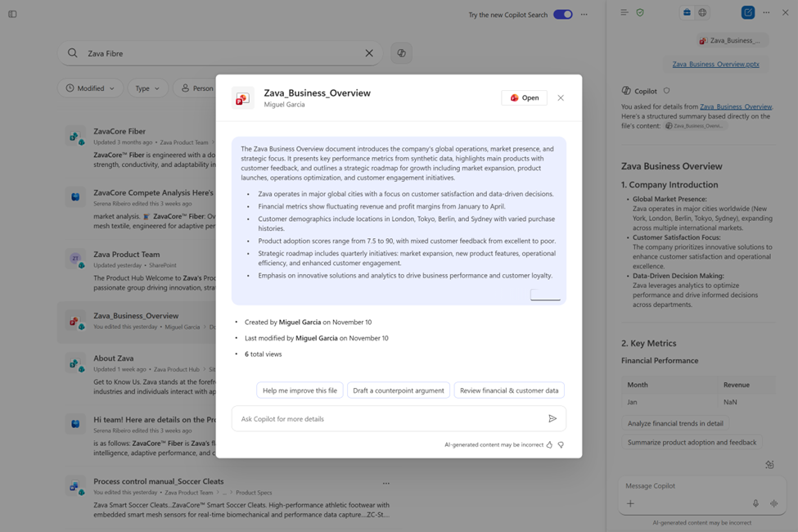This screenshot has height=532, width=798.
Task: Click the hamburger menu icon in the Copilot pane
Action: point(623,12)
